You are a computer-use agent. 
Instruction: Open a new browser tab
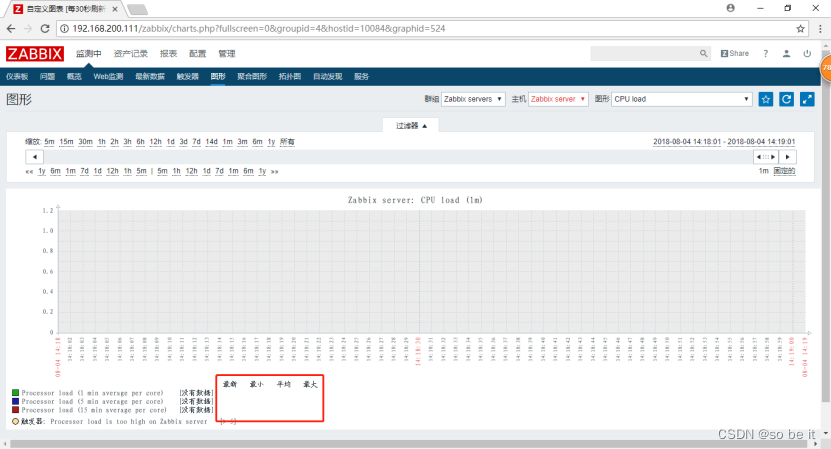tap(138, 9)
